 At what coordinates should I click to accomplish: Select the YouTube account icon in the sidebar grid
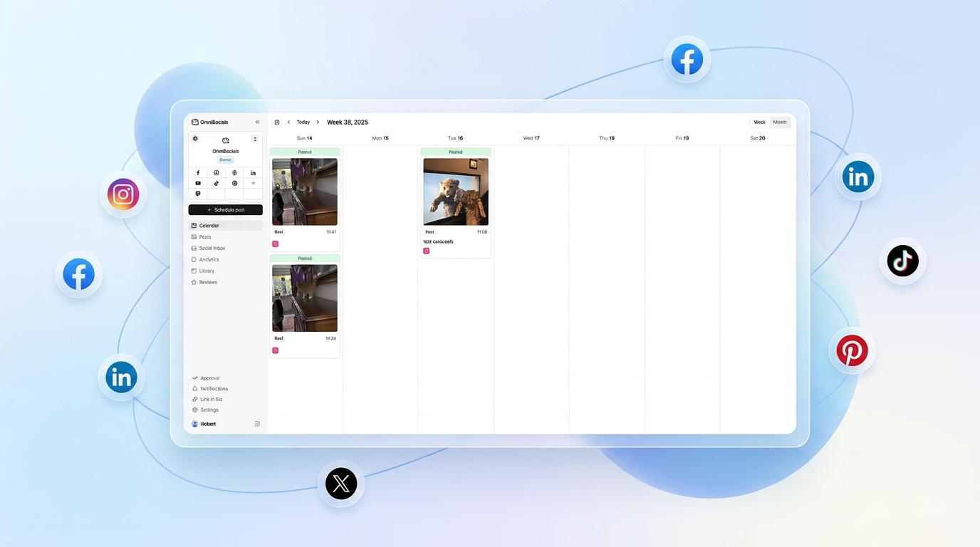pos(198,183)
